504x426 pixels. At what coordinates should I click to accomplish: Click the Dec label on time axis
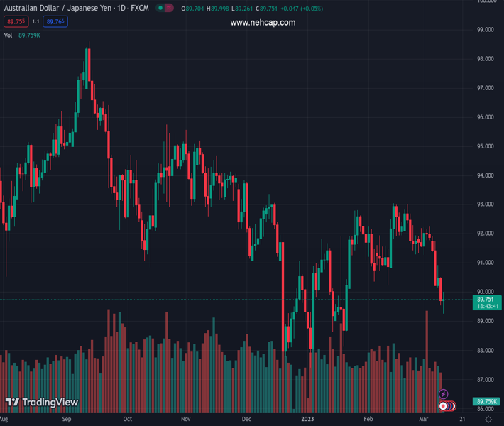246,420
